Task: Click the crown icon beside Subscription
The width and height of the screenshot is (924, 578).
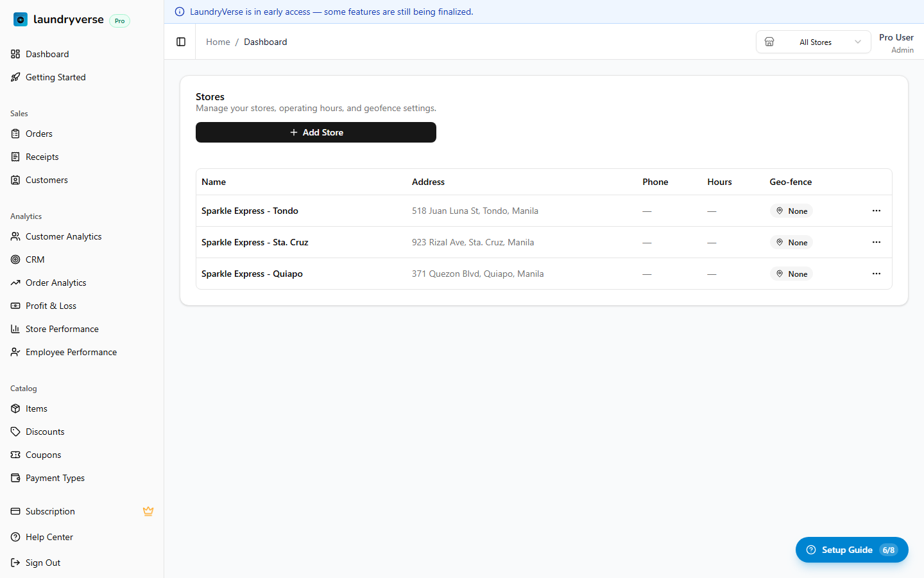Action: [x=148, y=511]
